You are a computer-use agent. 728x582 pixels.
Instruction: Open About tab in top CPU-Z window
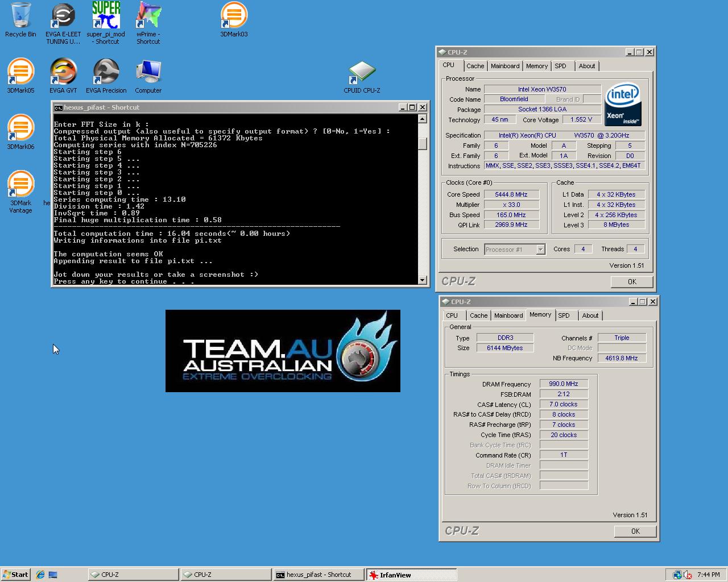[587, 66]
